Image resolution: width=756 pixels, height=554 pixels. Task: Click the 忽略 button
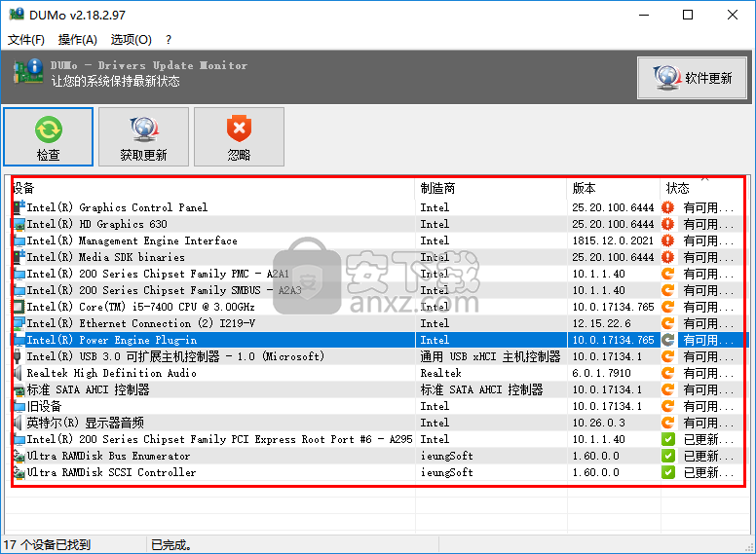239,137
